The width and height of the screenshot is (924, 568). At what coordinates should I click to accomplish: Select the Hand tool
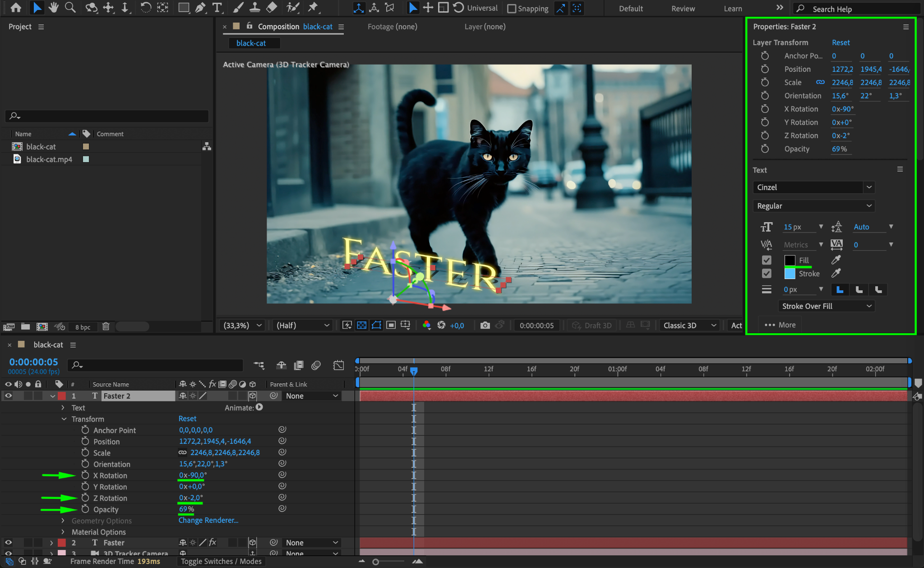pos(54,8)
